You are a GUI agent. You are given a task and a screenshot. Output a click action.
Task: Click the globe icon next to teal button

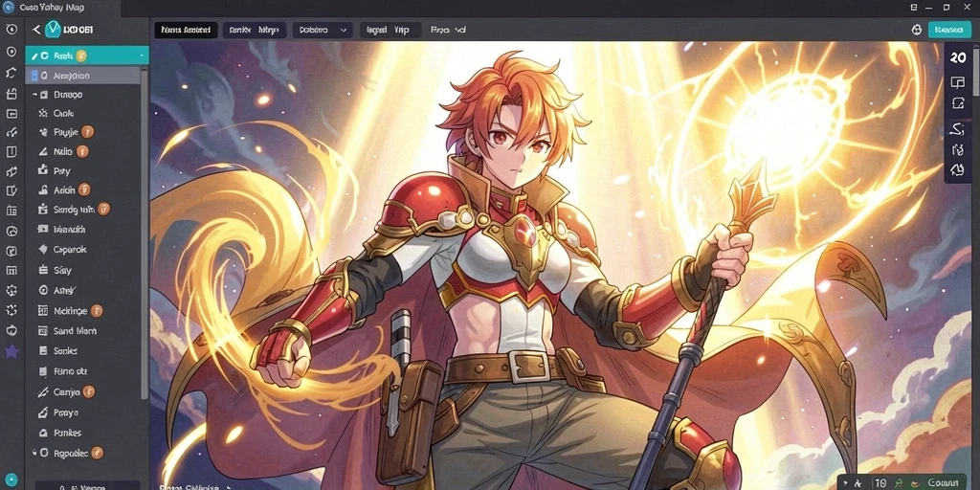tap(917, 30)
